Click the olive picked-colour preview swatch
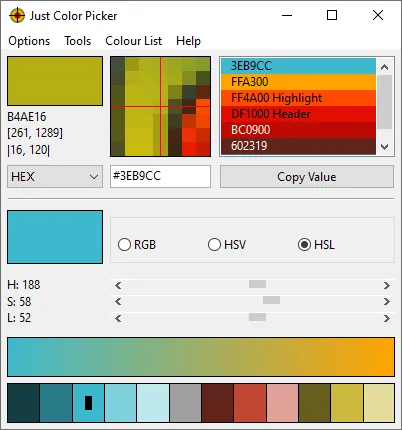The width and height of the screenshot is (402, 430). [55, 81]
